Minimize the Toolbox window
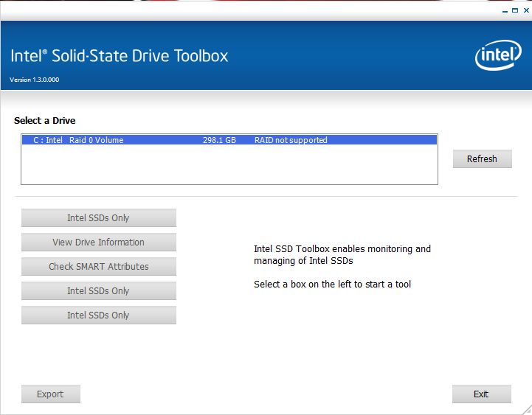Screen dimensions: 532x415 coord(505,11)
